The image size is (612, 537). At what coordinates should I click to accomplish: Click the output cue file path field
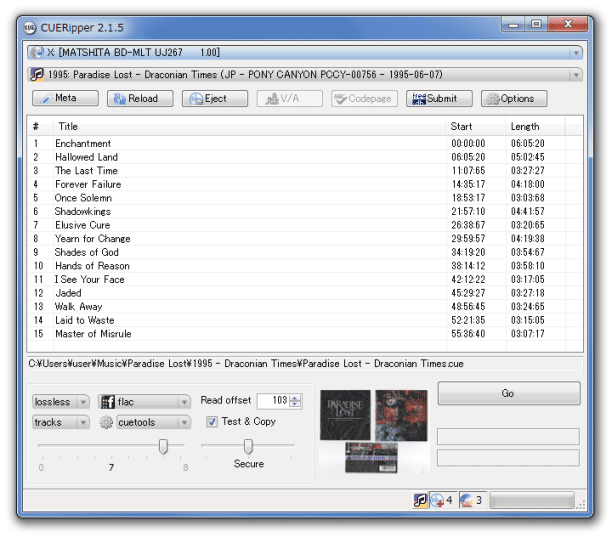point(304,364)
